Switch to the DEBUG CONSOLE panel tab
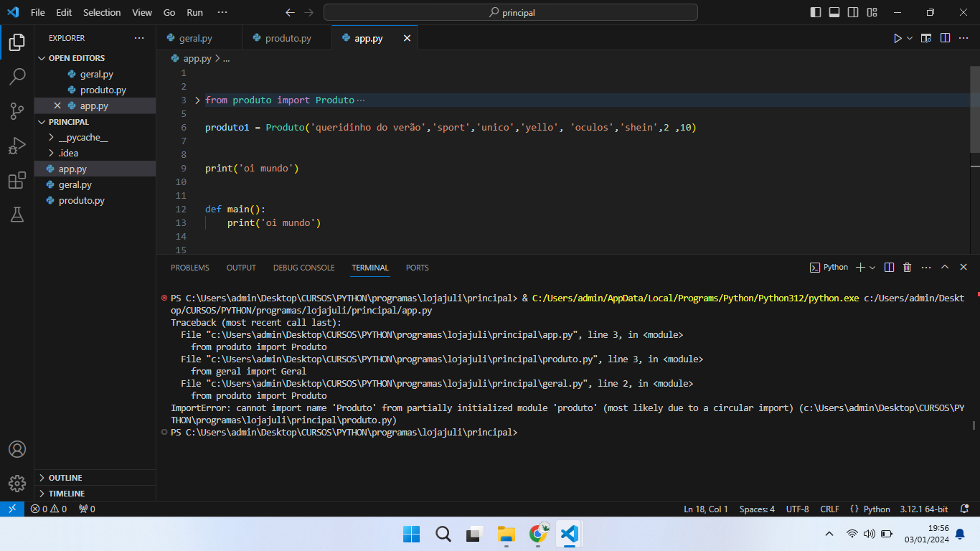980x551 pixels. (x=303, y=268)
